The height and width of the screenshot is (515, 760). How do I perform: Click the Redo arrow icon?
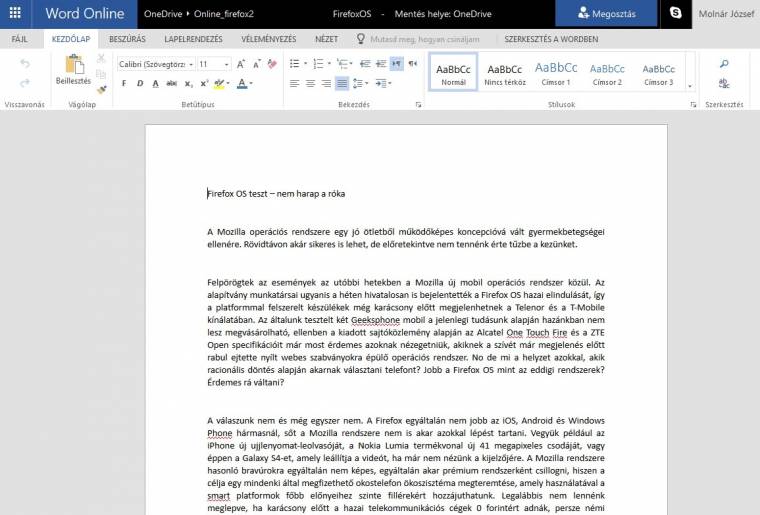coord(25,83)
